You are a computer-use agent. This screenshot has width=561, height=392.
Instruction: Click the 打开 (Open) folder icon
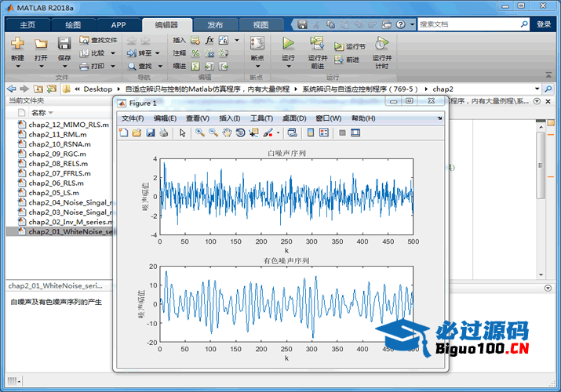[x=41, y=44]
